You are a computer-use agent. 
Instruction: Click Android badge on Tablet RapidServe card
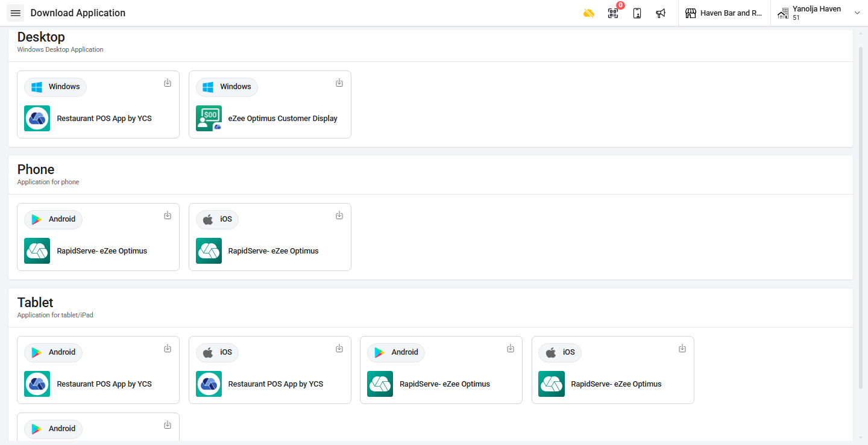click(396, 352)
